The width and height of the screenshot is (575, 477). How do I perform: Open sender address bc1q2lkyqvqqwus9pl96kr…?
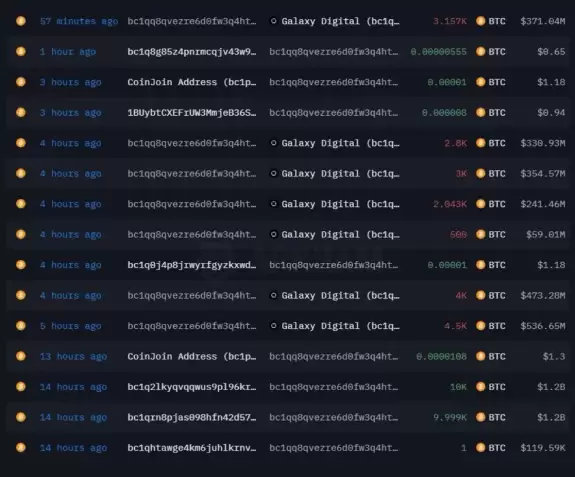tap(192, 387)
